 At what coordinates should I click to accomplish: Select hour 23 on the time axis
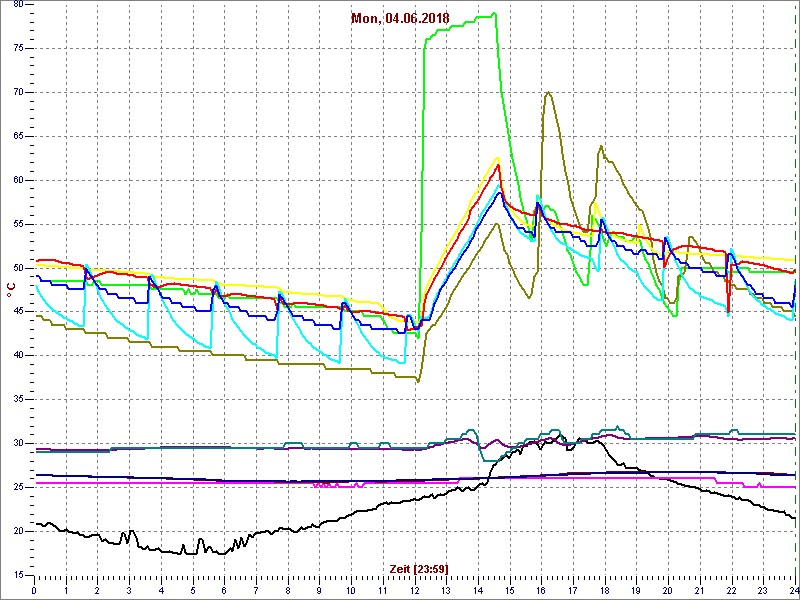[763, 591]
